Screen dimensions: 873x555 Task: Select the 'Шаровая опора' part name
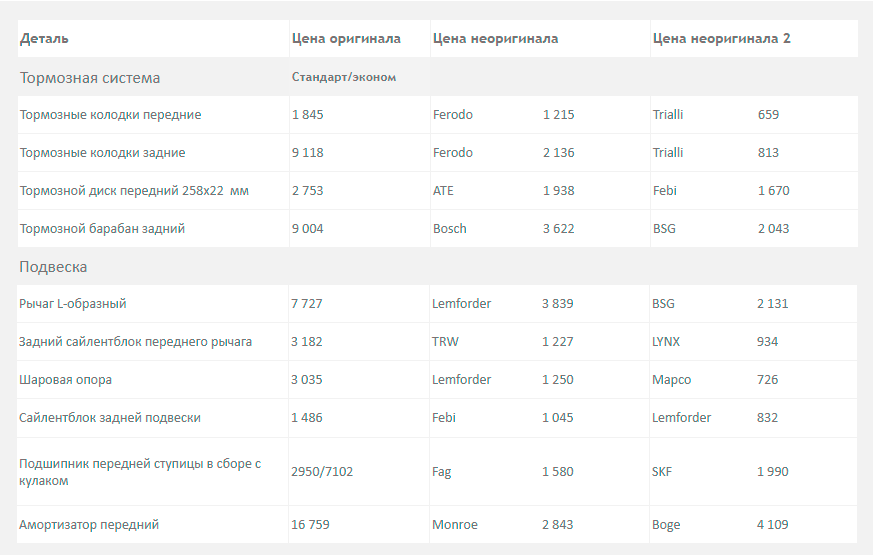(66, 380)
